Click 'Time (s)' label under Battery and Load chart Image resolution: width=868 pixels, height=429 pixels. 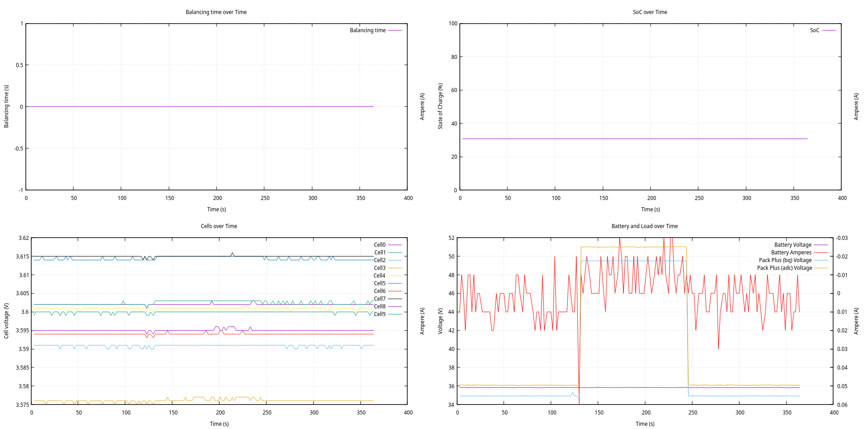(x=645, y=424)
